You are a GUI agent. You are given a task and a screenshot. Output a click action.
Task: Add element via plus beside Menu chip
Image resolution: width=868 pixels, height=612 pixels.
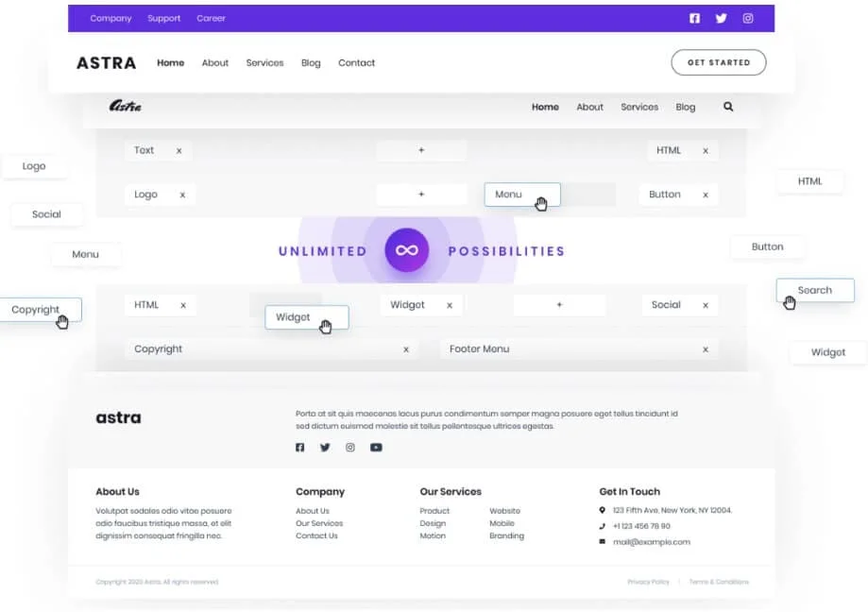coord(421,195)
